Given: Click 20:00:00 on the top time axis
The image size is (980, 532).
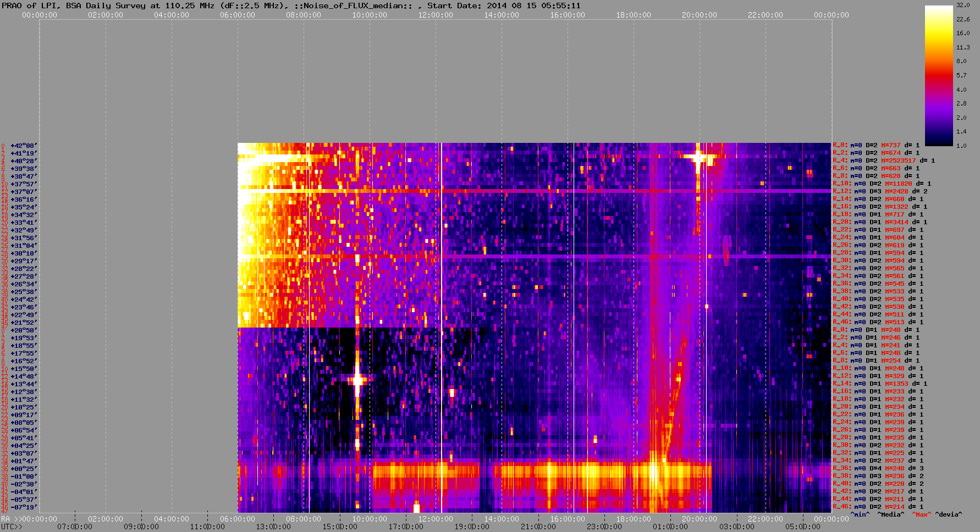Looking at the screenshot, I should pos(700,15).
